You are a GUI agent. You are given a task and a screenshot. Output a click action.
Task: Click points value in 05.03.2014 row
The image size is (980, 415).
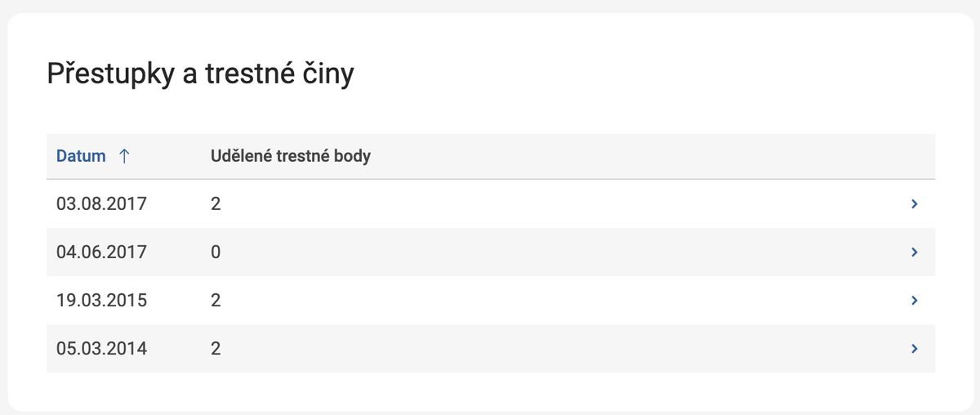coord(216,349)
